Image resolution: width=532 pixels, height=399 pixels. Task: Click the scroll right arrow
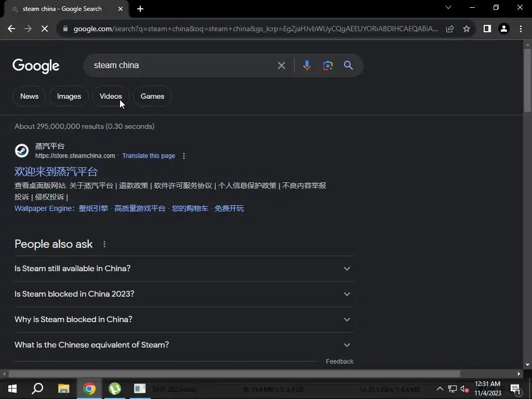(519, 374)
